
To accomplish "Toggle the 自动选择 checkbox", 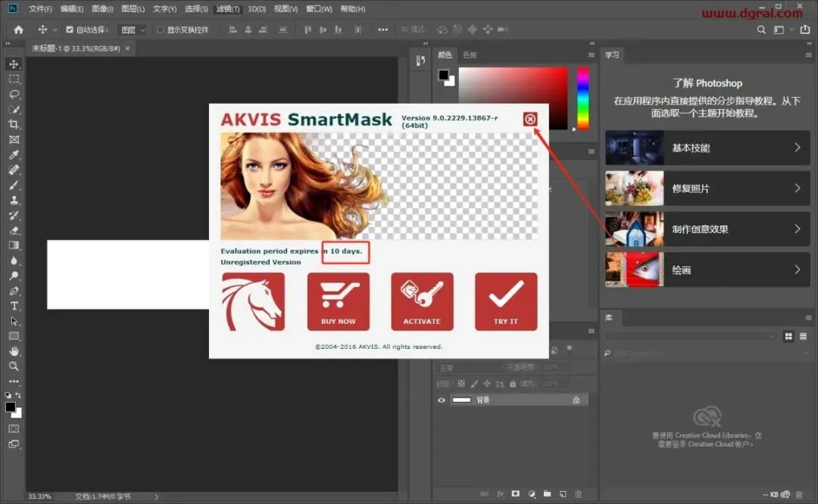I will [70, 30].
